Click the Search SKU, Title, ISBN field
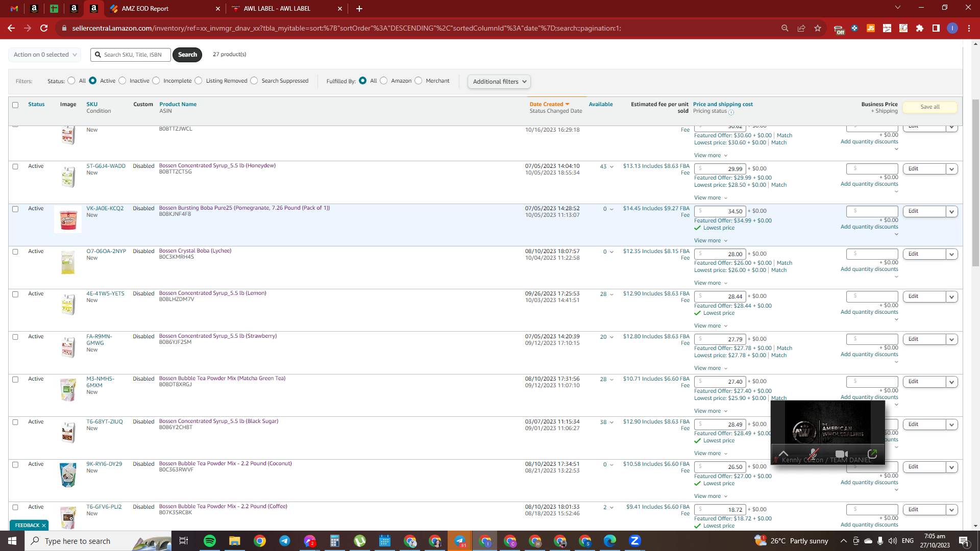 click(x=131, y=55)
